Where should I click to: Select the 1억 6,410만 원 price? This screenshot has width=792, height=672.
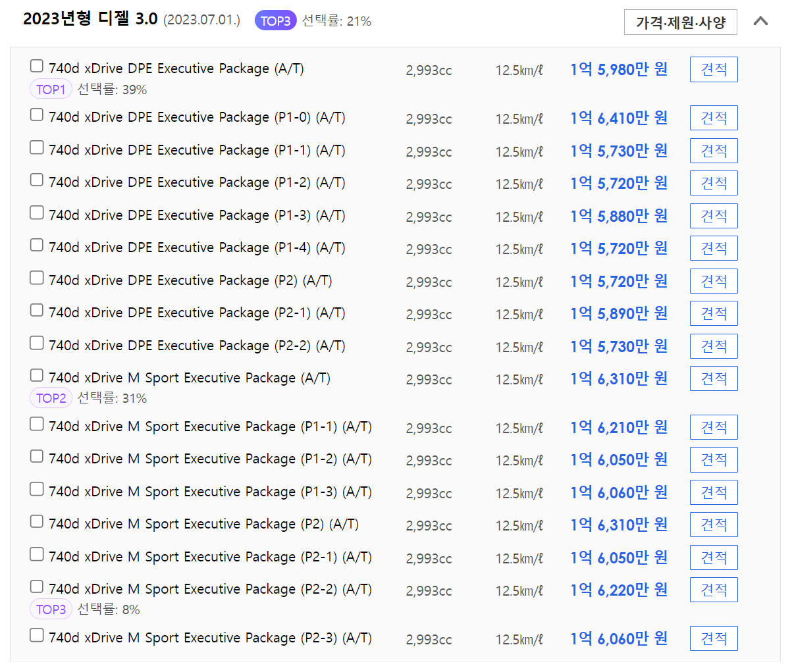619,118
